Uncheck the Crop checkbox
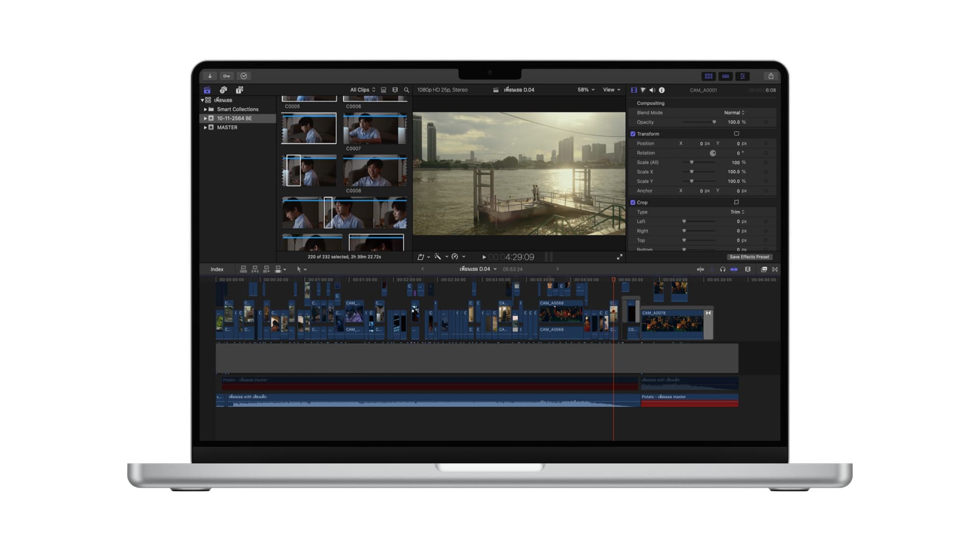980x551 pixels. click(633, 203)
